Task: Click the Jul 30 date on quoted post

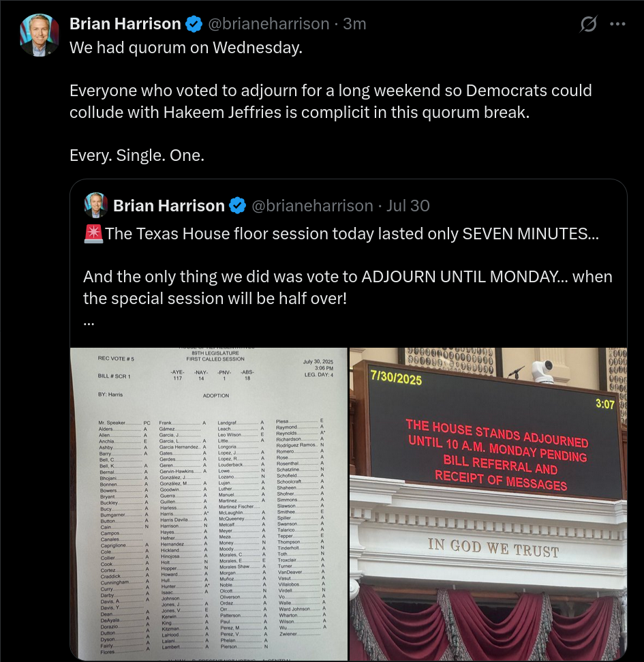Action: 408,206
